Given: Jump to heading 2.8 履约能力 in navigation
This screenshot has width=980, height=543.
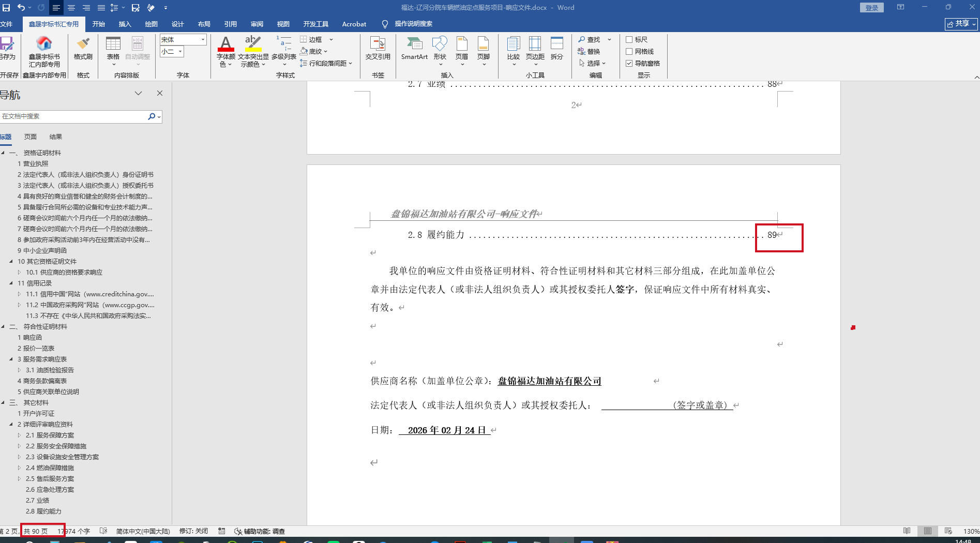Looking at the screenshot, I should [x=43, y=511].
